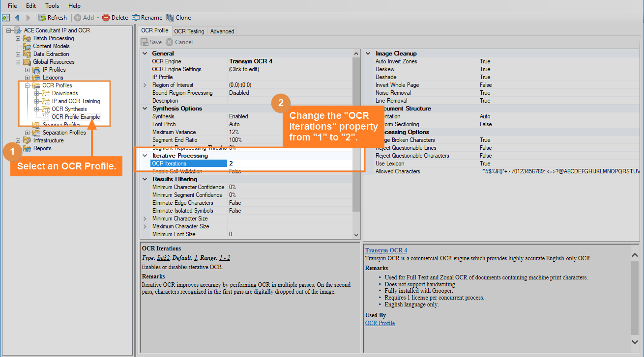Click the Refresh toolbar button
This screenshot has height=357, width=644.
[x=53, y=18]
